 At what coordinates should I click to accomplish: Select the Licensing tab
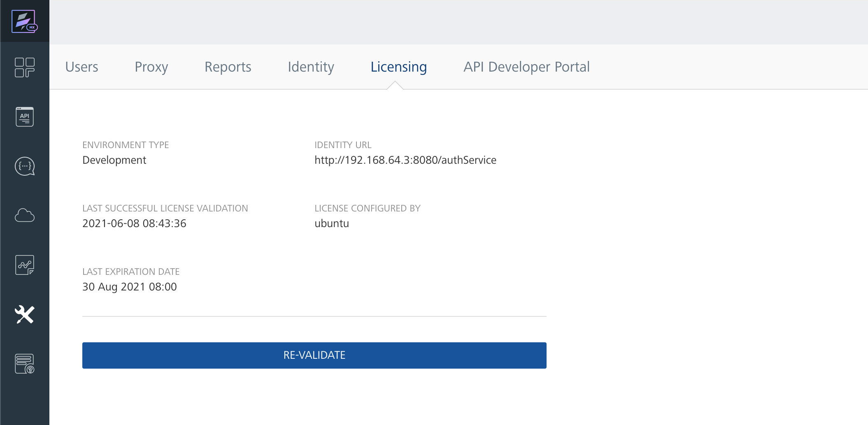(398, 67)
